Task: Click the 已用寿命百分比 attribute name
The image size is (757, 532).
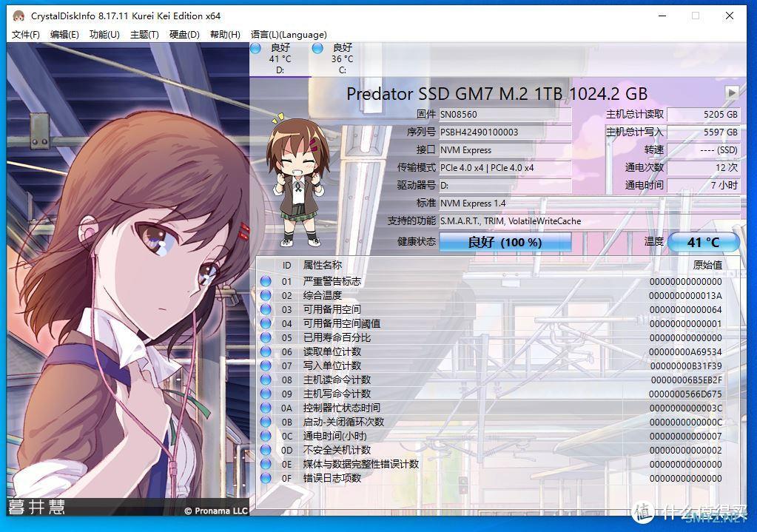Action: coord(337,337)
